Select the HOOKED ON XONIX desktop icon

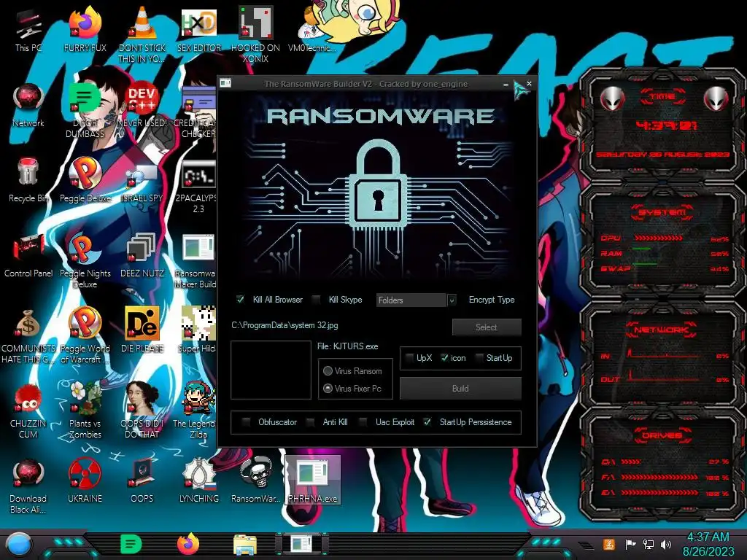[256, 36]
